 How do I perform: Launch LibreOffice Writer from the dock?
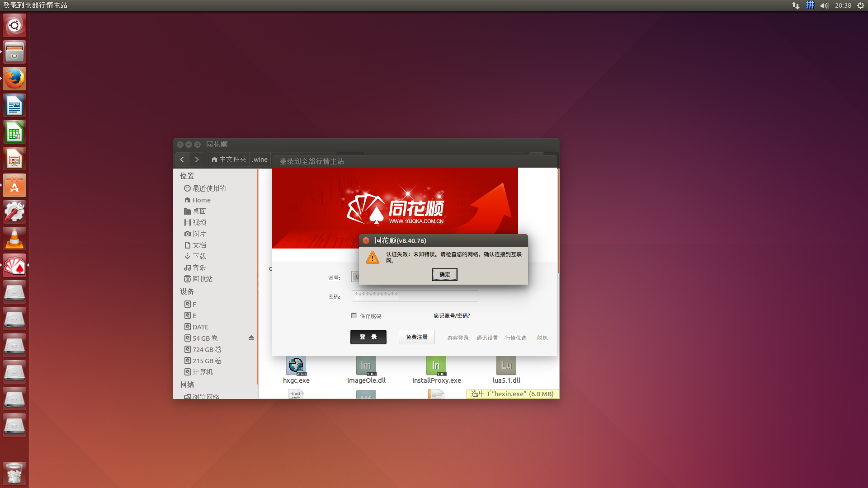pyautogui.click(x=14, y=105)
